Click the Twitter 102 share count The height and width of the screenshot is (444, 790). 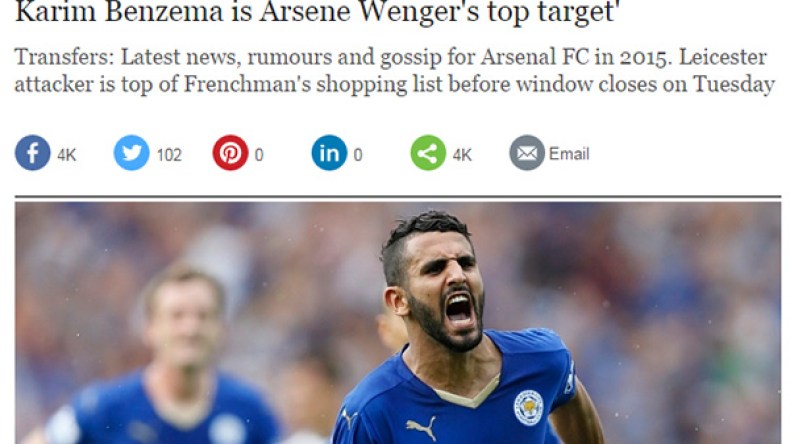169,155
